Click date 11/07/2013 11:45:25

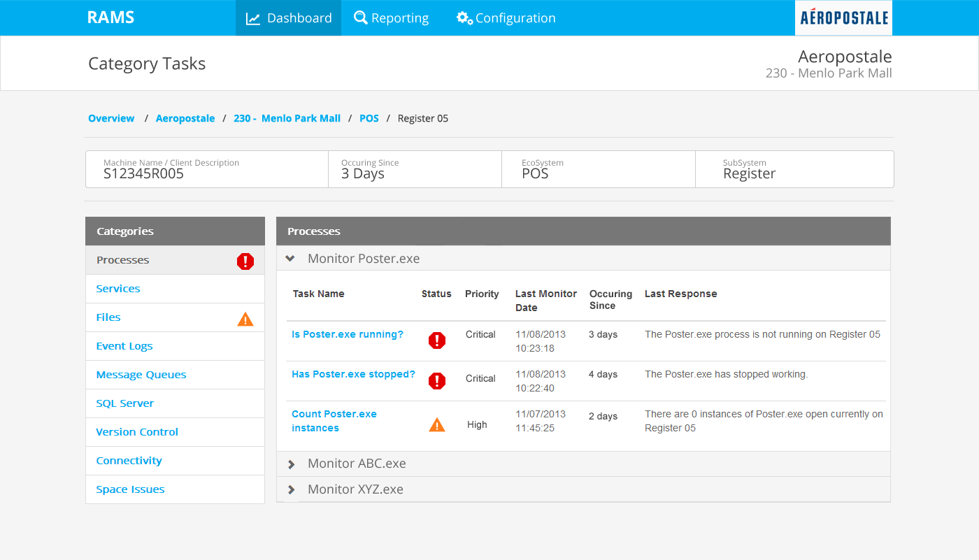[541, 421]
